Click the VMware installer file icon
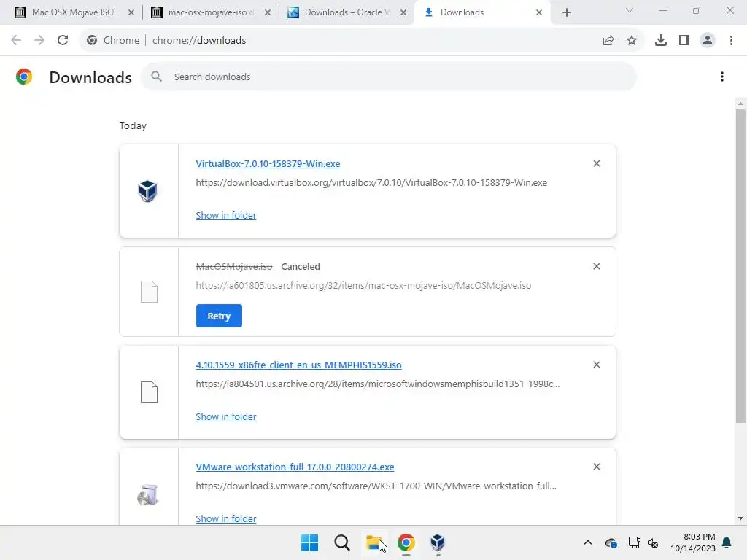Screen dimensions: 747x560 pos(147,495)
